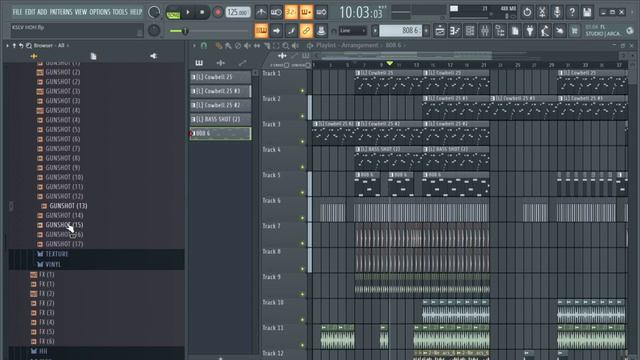This screenshot has width=640, height=360.
Task: Open the ADD menu
Action: 42,12
